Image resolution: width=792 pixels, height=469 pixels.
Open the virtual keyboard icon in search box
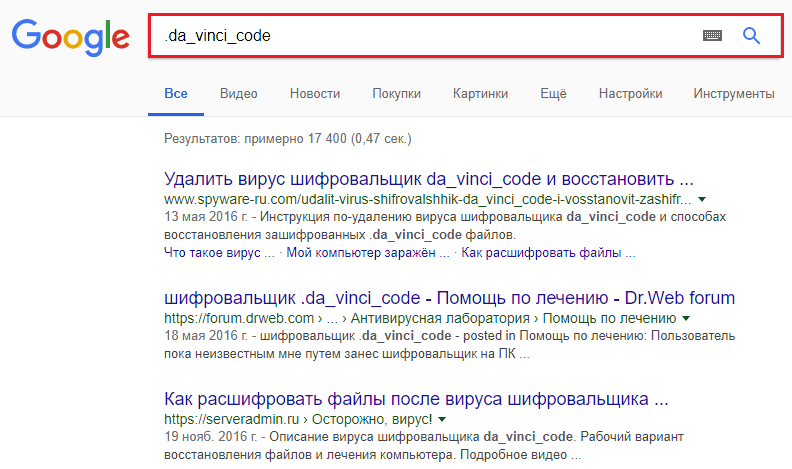click(712, 36)
